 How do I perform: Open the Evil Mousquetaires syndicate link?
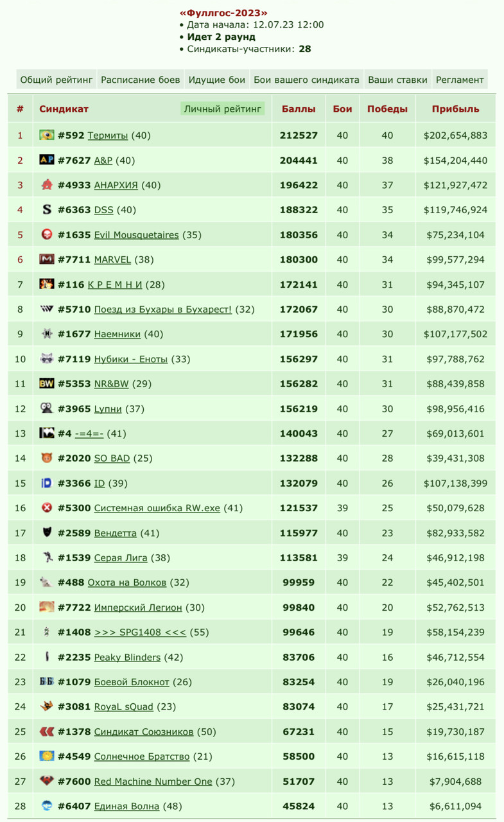[x=137, y=235]
